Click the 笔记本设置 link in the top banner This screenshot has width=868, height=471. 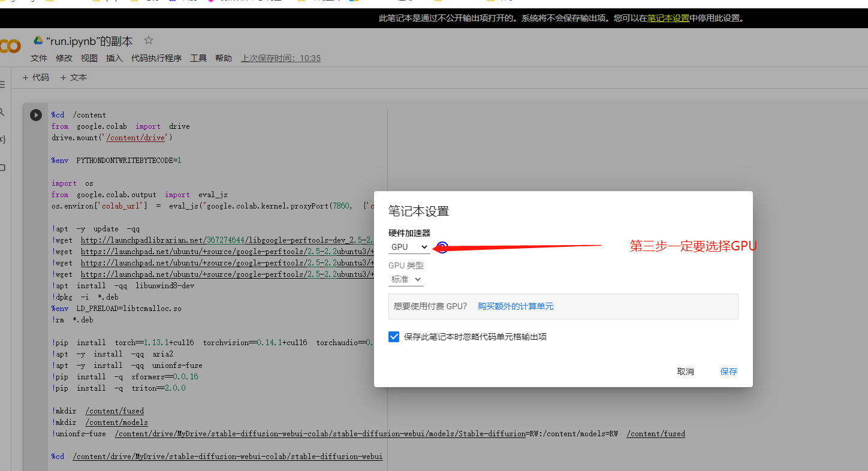(x=668, y=18)
